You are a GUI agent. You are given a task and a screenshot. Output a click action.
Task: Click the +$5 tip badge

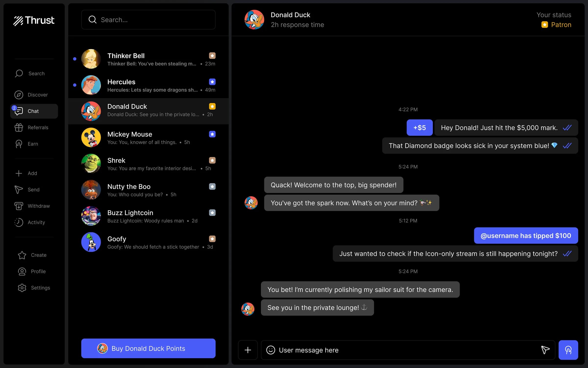pos(419,128)
